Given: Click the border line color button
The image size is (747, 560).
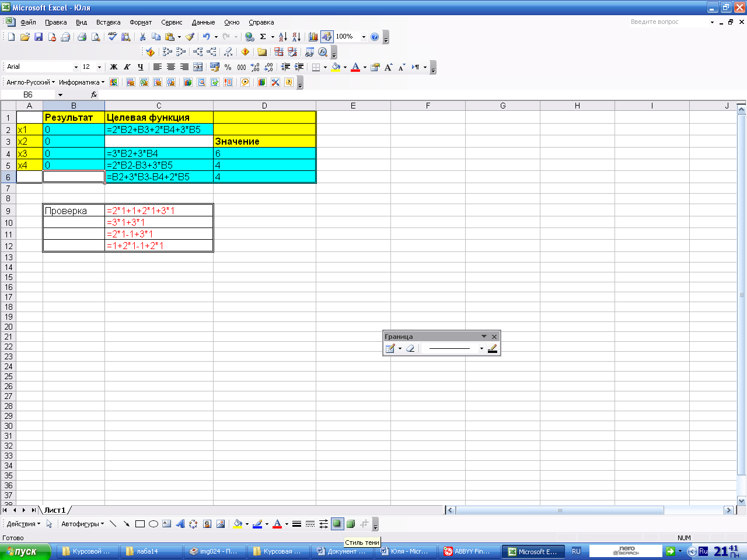Looking at the screenshot, I should point(493,348).
